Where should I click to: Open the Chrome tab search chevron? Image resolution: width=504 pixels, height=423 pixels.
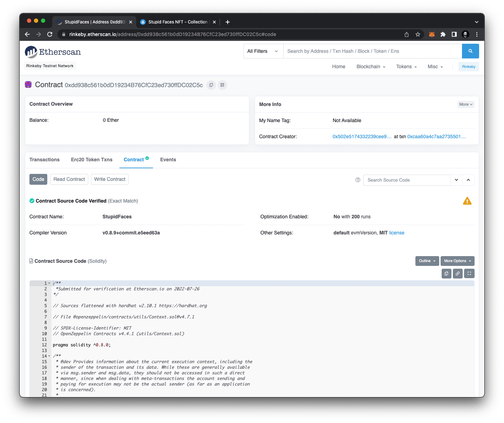476,22
